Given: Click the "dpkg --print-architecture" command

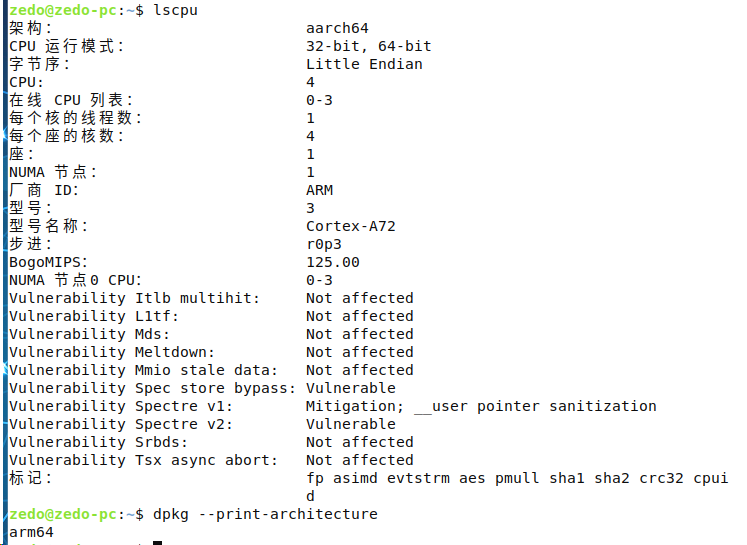Looking at the screenshot, I should (x=266, y=514).
